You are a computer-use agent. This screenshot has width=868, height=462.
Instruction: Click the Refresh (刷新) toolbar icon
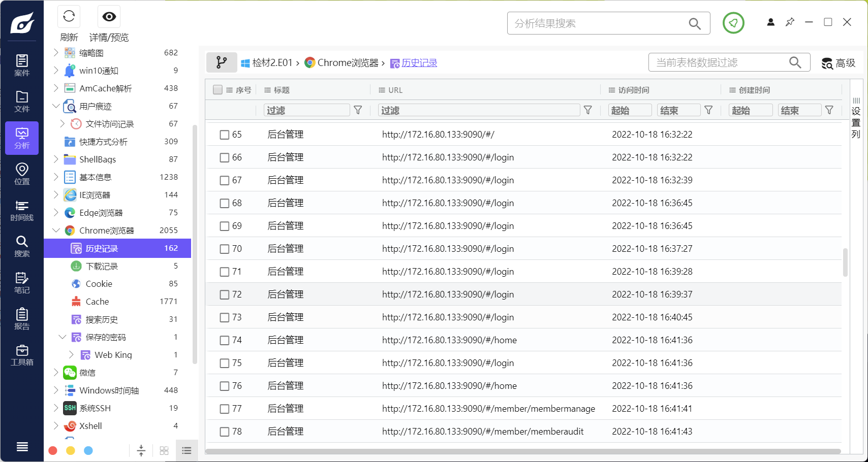[x=69, y=17]
